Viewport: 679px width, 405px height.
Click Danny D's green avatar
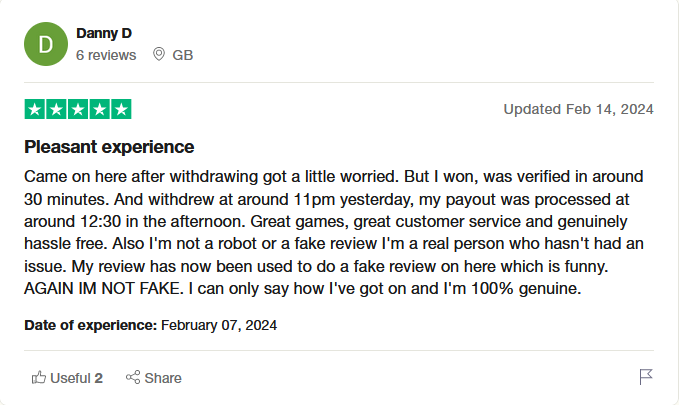pos(45,44)
